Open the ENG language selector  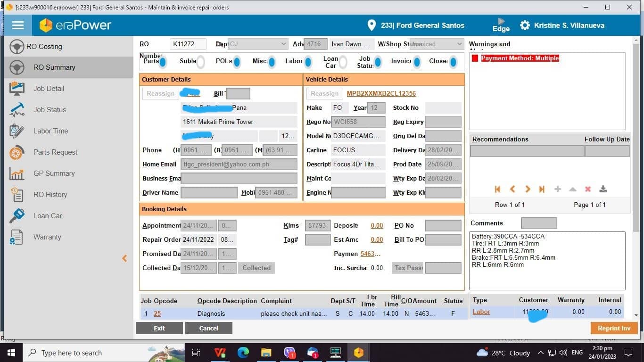(577, 353)
